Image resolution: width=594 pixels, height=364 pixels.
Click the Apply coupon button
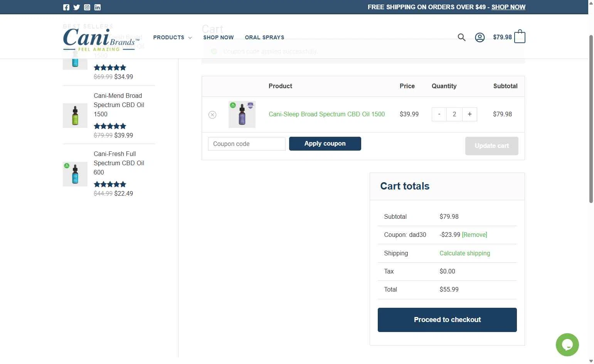pos(325,144)
